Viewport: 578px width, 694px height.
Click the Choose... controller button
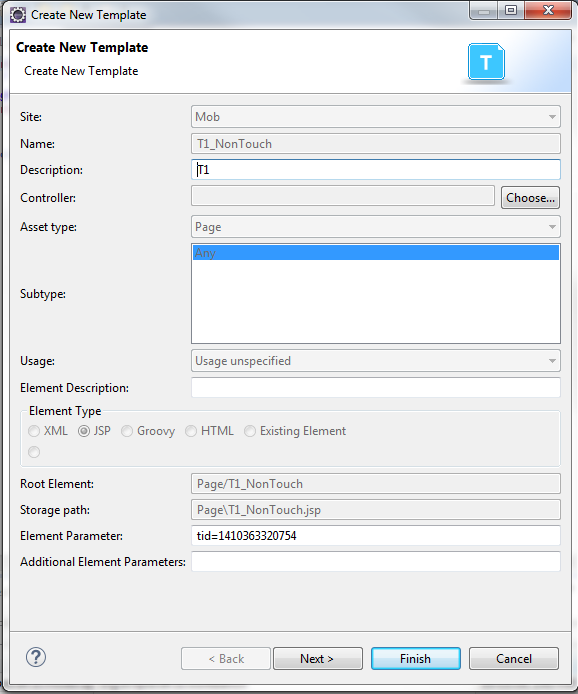pyautogui.click(x=530, y=197)
